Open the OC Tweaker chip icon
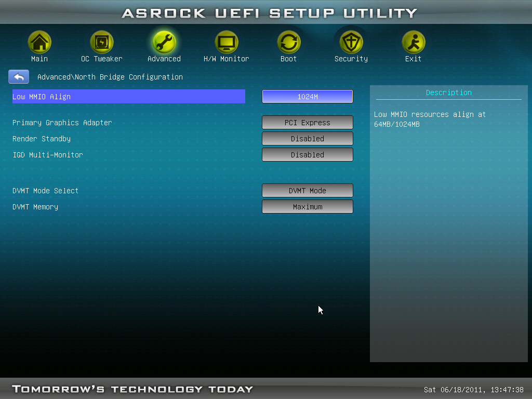 (x=101, y=42)
